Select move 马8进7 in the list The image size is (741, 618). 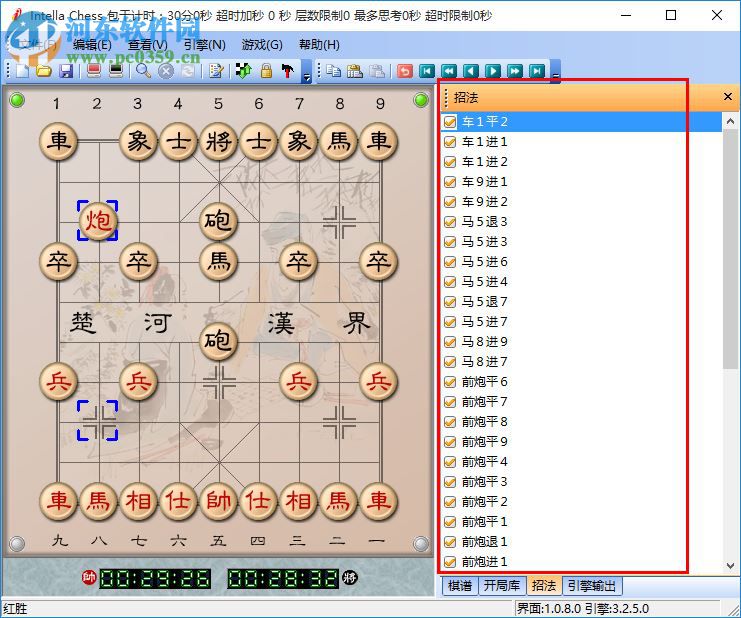[484, 362]
